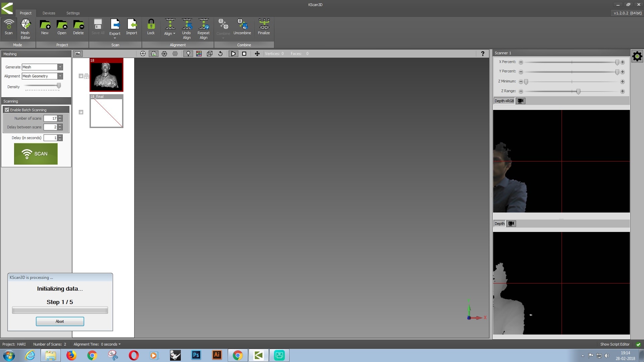
Task: Check the checkbox beside 18_final thumbnail
Action: click(81, 112)
